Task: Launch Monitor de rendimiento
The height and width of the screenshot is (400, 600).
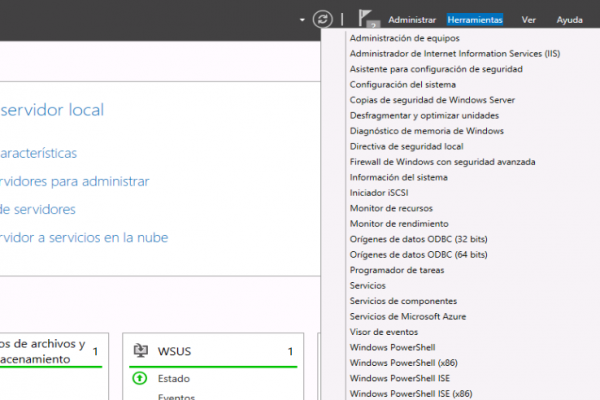Action: tap(399, 224)
